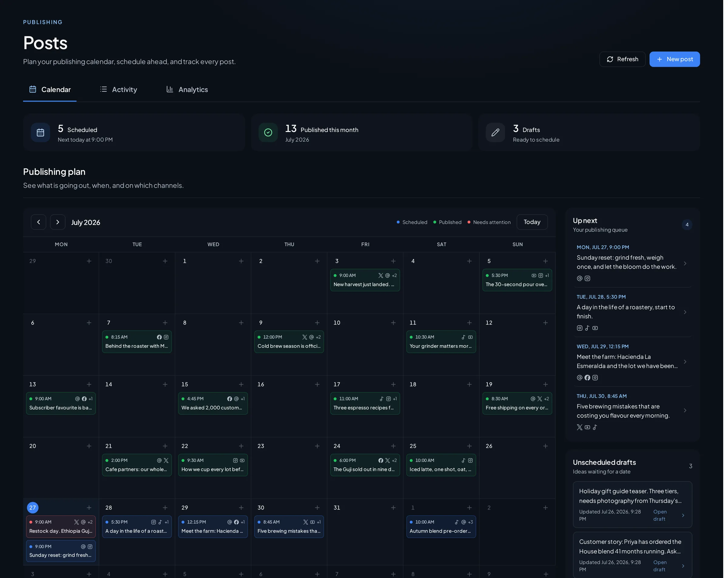Add a post on July 1
This screenshot has width=728, height=578.
click(x=241, y=261)
